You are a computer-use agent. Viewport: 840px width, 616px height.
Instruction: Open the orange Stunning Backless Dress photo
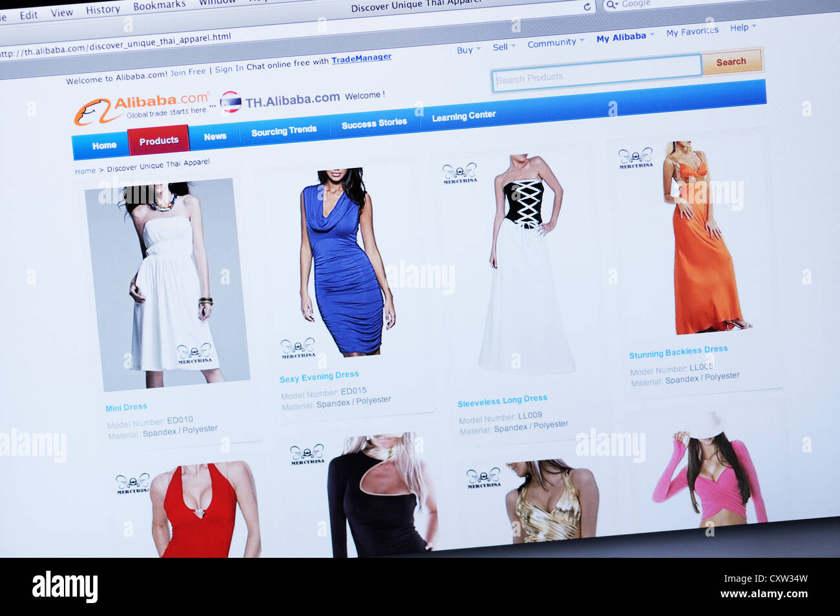[x=706, y=237]
